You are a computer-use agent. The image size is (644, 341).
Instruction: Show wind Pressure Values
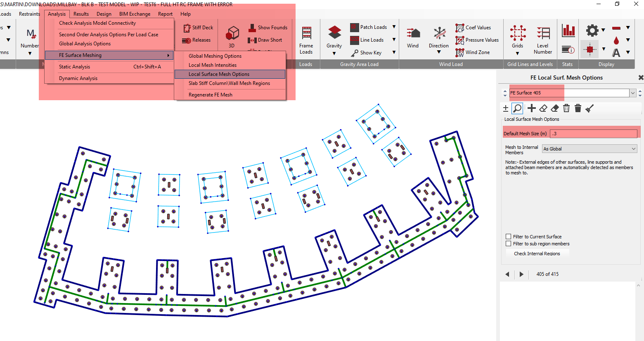click(x=460, y=40)
